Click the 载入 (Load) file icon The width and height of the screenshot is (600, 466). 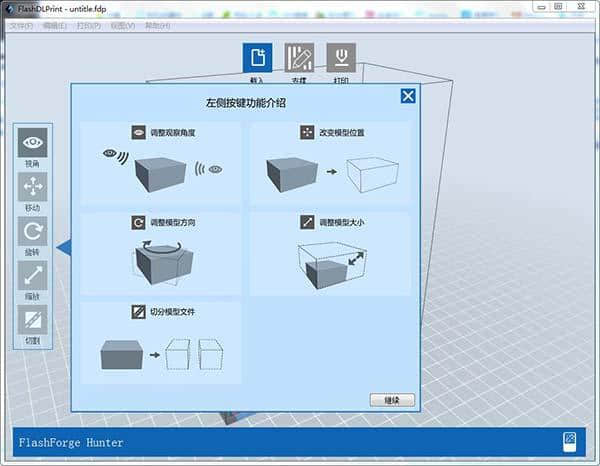tap(257, 58)
